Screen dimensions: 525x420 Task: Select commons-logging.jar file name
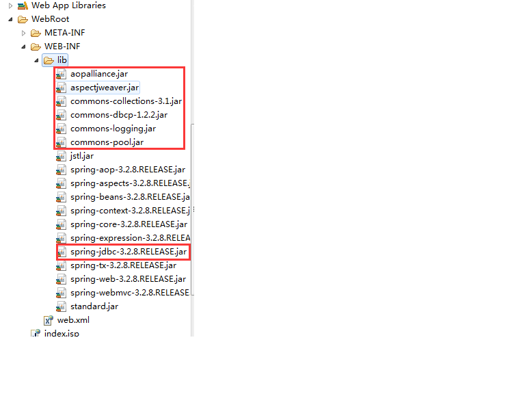(113, 129)
